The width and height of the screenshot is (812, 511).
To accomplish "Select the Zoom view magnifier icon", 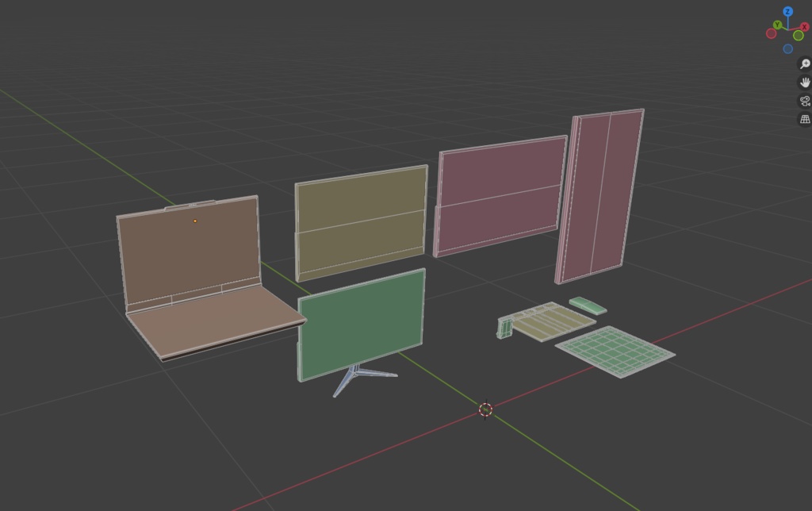I will pyautogui.click(x=804, y=63).
